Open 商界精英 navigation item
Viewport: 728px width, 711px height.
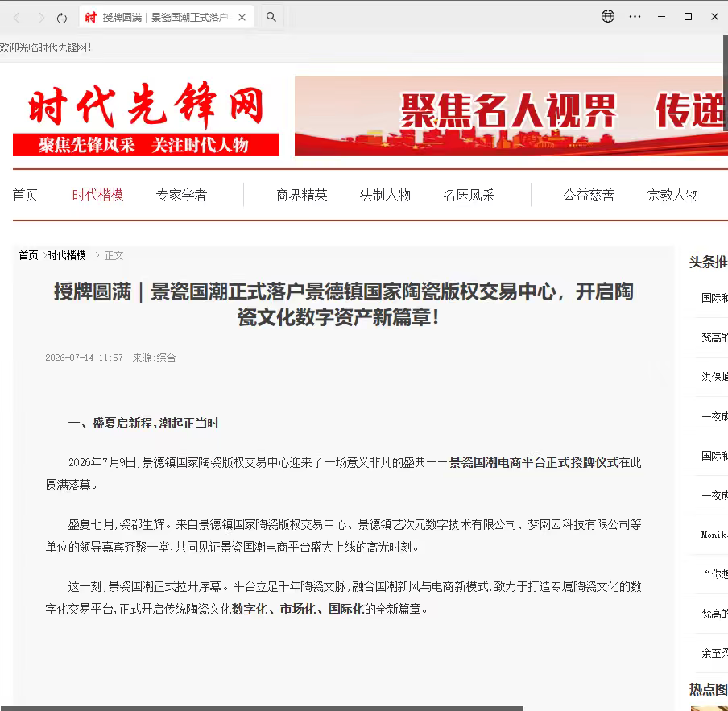302,195
